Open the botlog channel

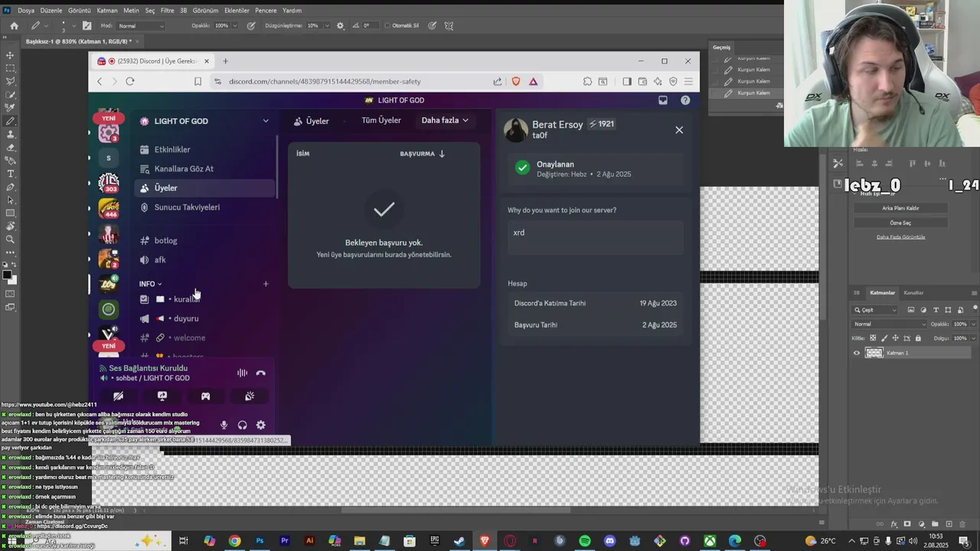[204, 240]
